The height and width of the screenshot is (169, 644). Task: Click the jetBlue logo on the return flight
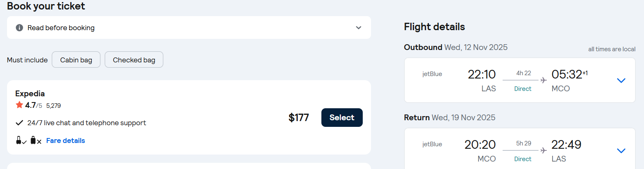[x=432, y=144]
